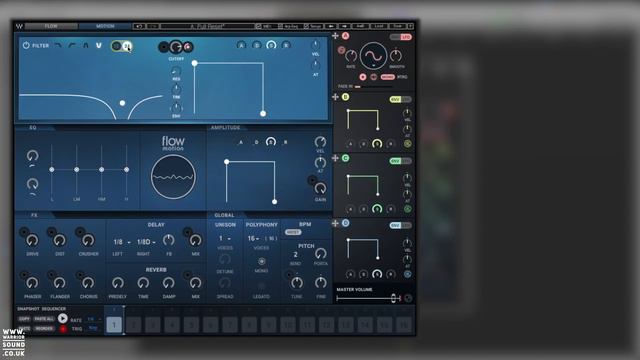Click modulator C drag-assign cross icon
The height and width of the screenshot is (360, 640).
click(x=336, y=158)
